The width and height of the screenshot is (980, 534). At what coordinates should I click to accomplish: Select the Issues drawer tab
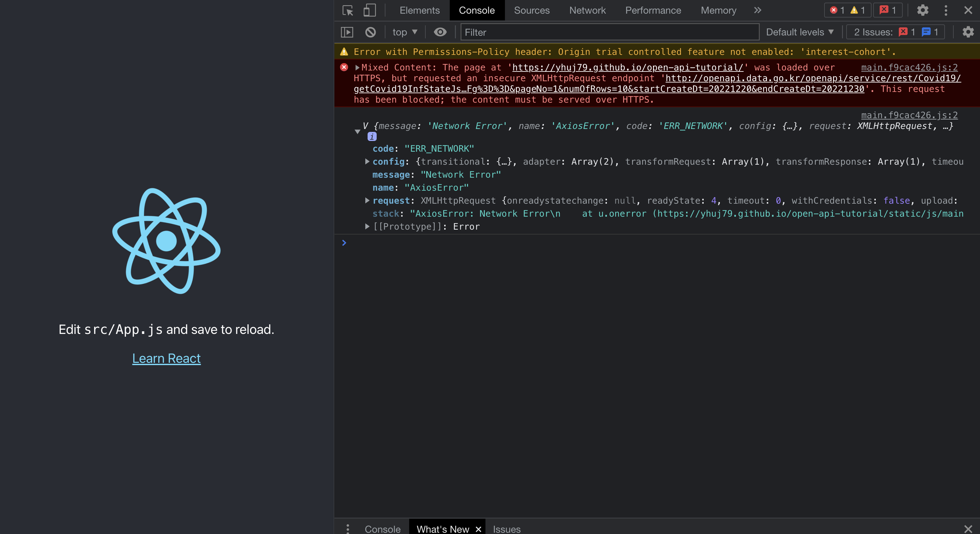click(x=506, y=529)
